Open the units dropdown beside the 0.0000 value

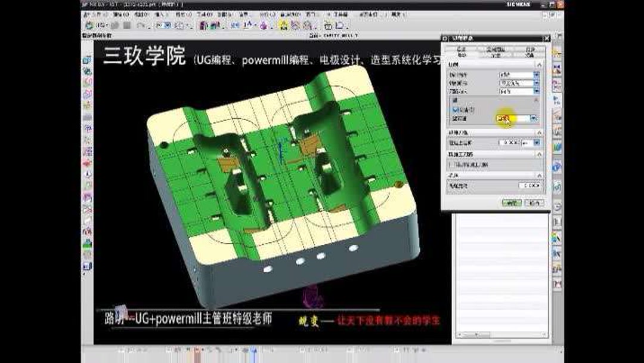coord(537,143)
